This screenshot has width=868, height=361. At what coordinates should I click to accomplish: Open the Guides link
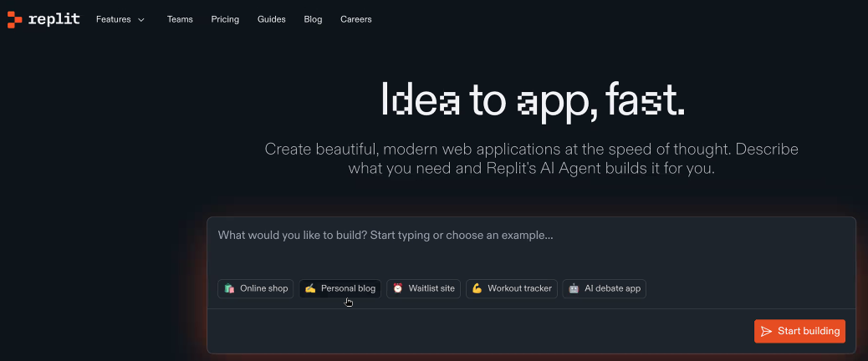271,19
